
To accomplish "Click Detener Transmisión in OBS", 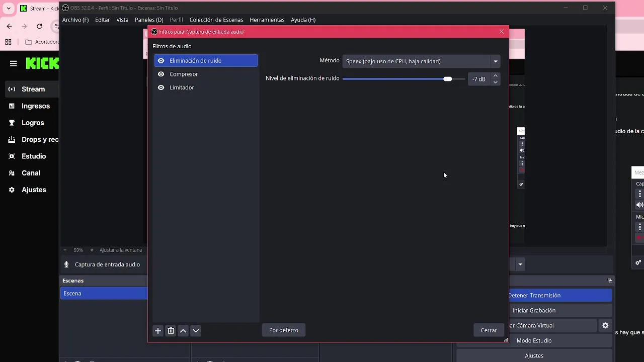I will click(534, 295).
